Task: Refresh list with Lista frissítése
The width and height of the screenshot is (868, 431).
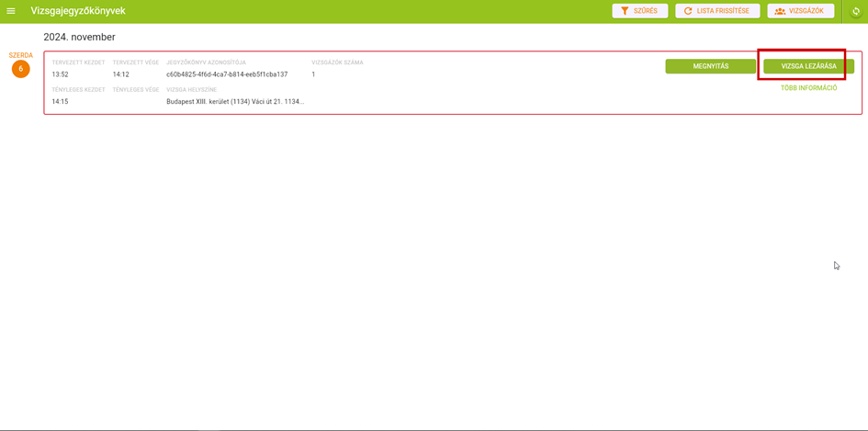Action: [717, 11]
